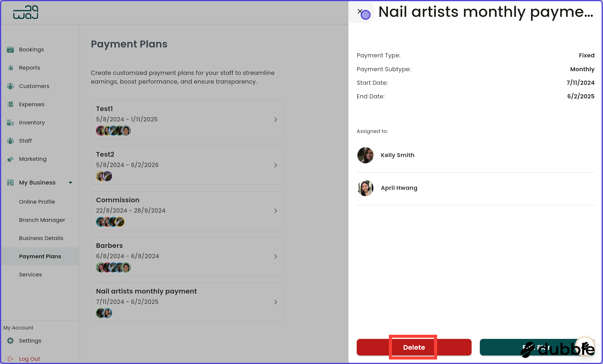Select Business Details in the sidebar
This screenshot has height=364, width=603.
pos(41,238)
